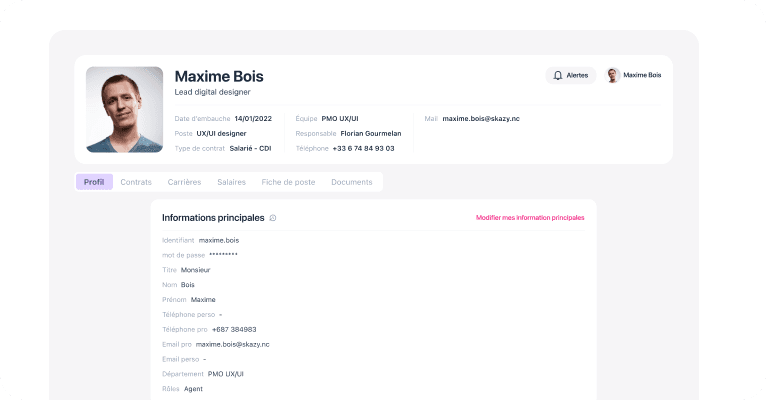Open history icon beside Informations principales
Viewport: 766px width, 400px height.
(273, 218)
